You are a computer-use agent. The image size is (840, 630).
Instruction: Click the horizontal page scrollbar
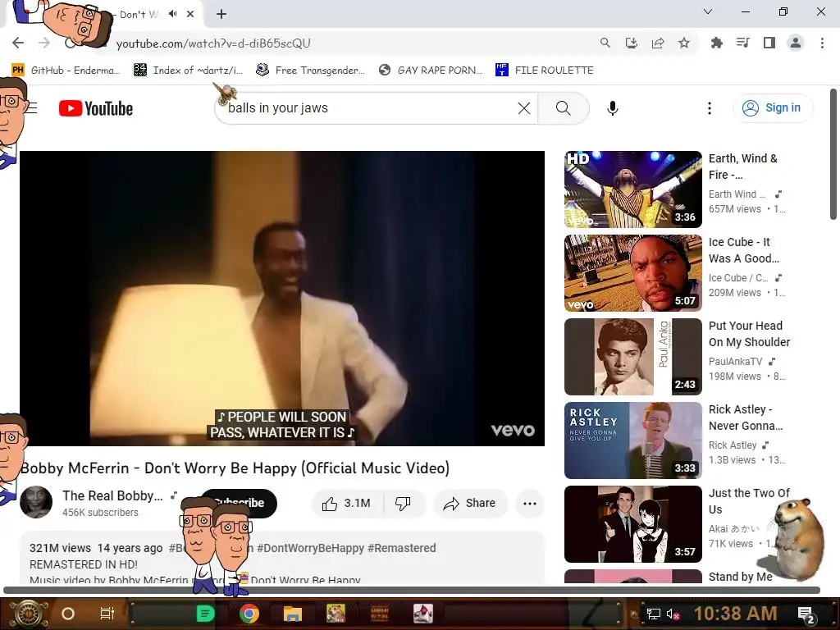tap(412, 591)
